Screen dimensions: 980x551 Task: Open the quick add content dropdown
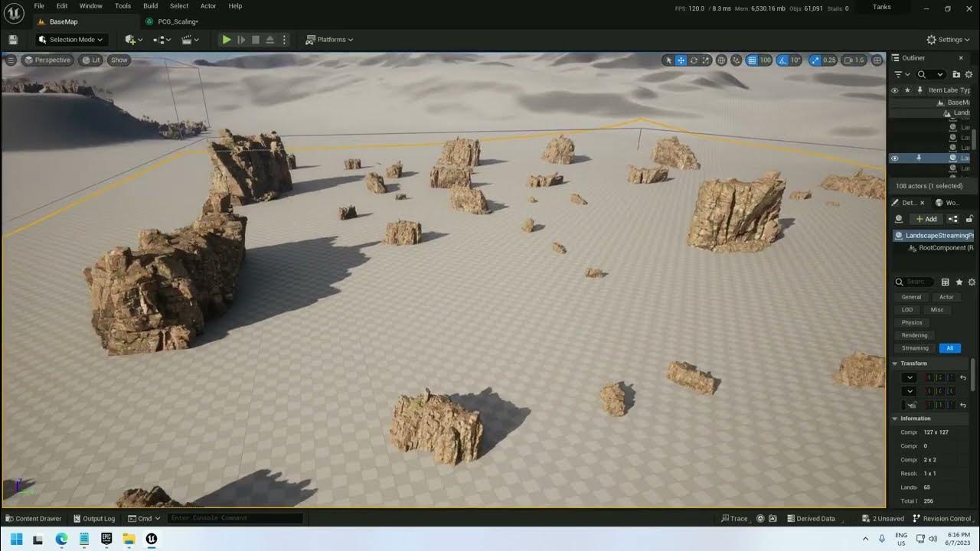tap(133, 40)
